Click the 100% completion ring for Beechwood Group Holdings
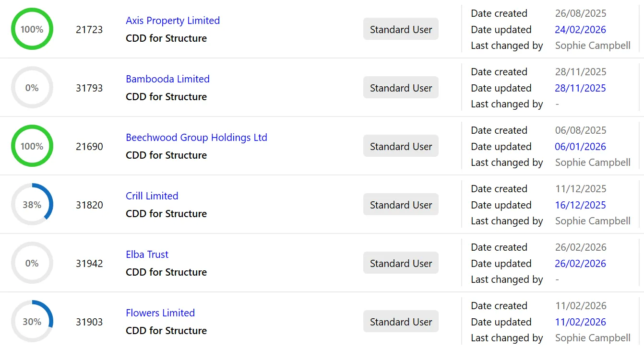This screenshot has width=644, height=348. [32, 146]
